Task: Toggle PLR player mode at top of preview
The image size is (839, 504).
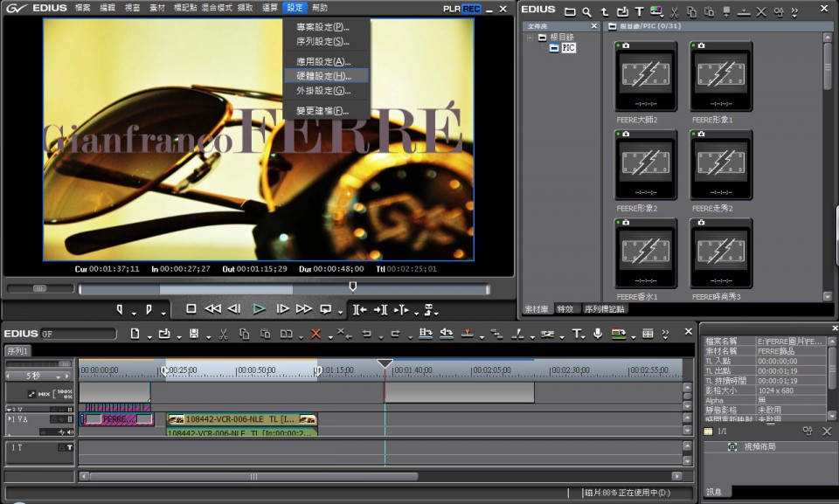Action: coord(452,9)
